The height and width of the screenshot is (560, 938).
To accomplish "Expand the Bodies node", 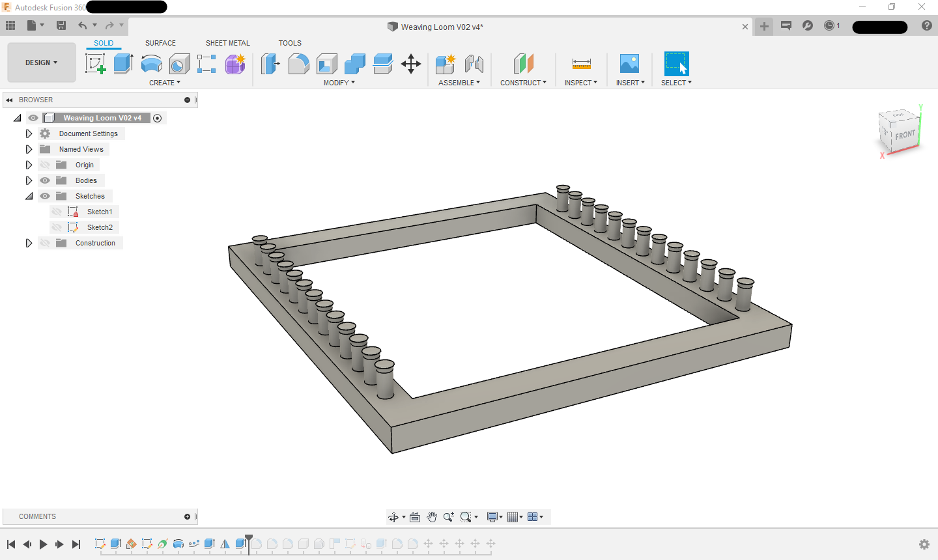I will (29, 180).
